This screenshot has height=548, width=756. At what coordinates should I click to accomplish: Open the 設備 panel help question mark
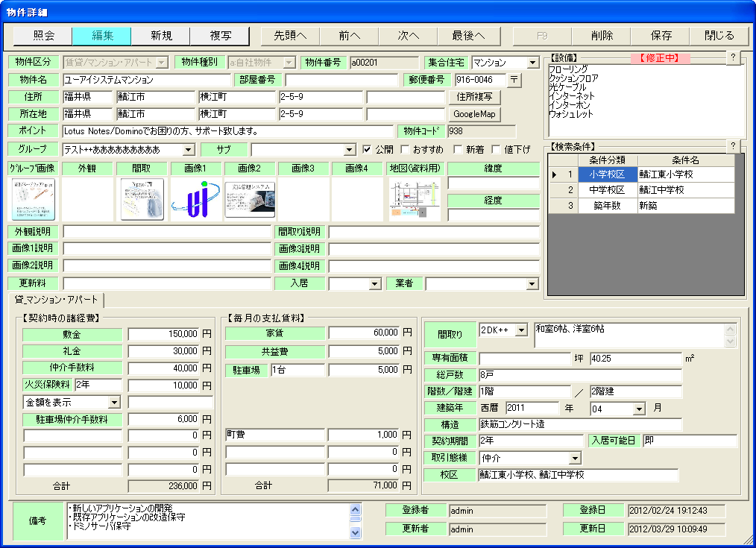733,57
